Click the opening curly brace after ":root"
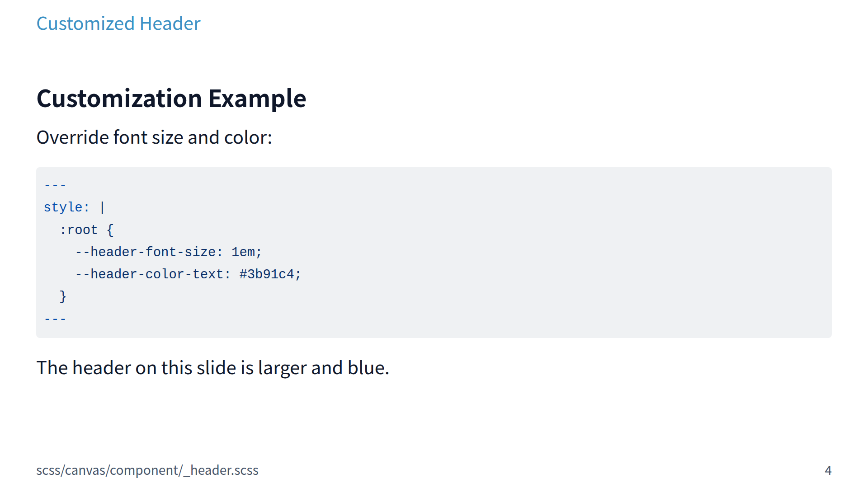 click(x=110, y=230)
